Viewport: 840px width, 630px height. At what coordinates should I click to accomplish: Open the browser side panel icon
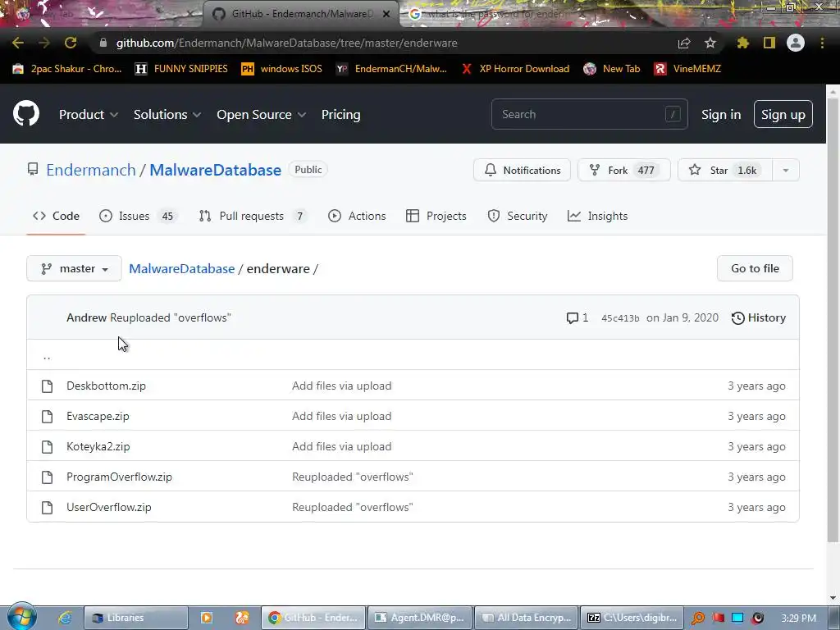coord(769,43)
